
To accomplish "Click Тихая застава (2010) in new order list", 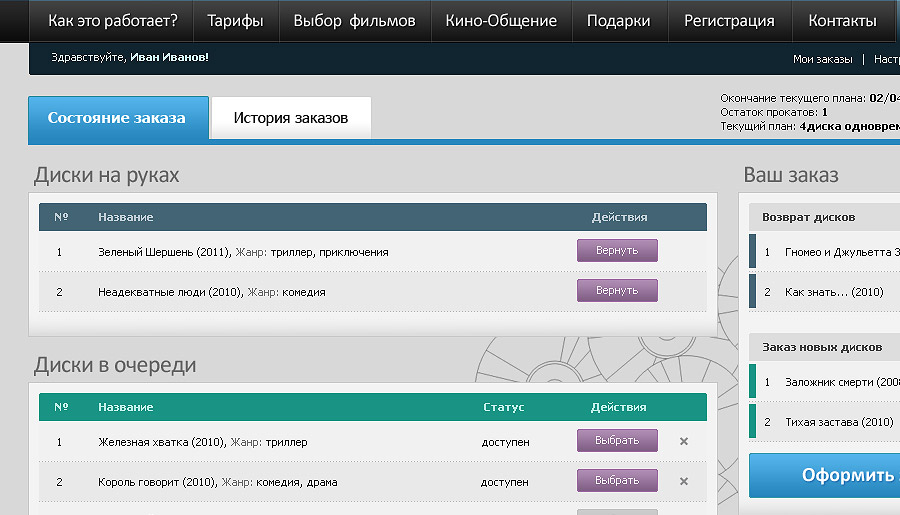I will [x=839, y=422].
